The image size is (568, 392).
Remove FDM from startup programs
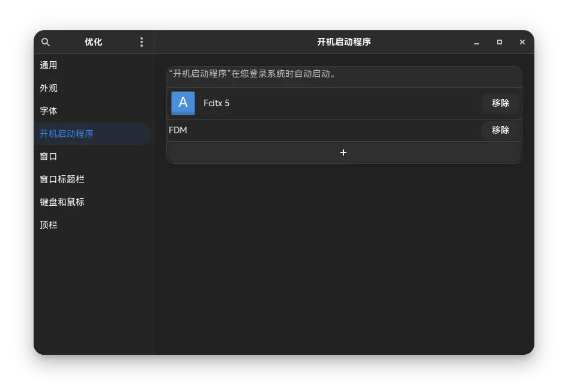coord(500,130)
